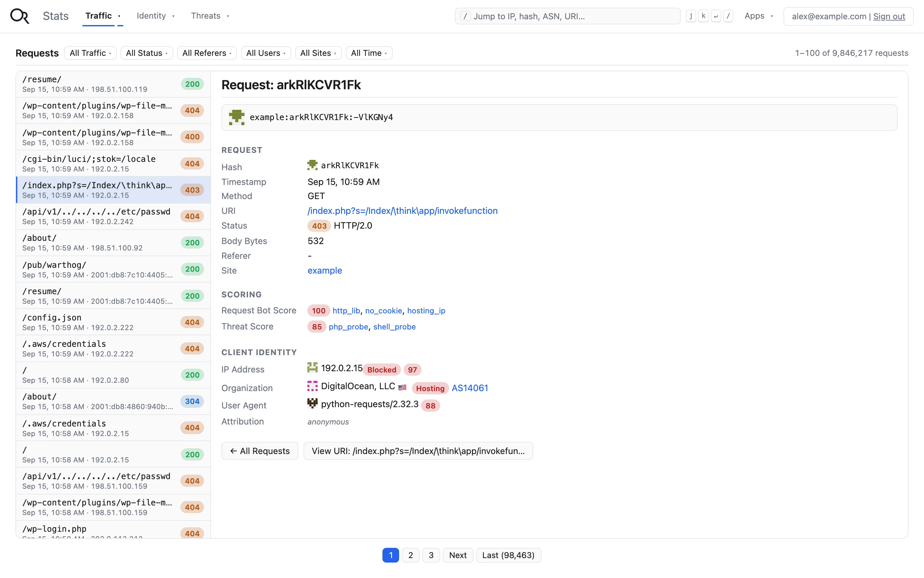This screenshot has height=578, width=924.
Task: Open the invokefunction URI link
Action: click(402, 211)
